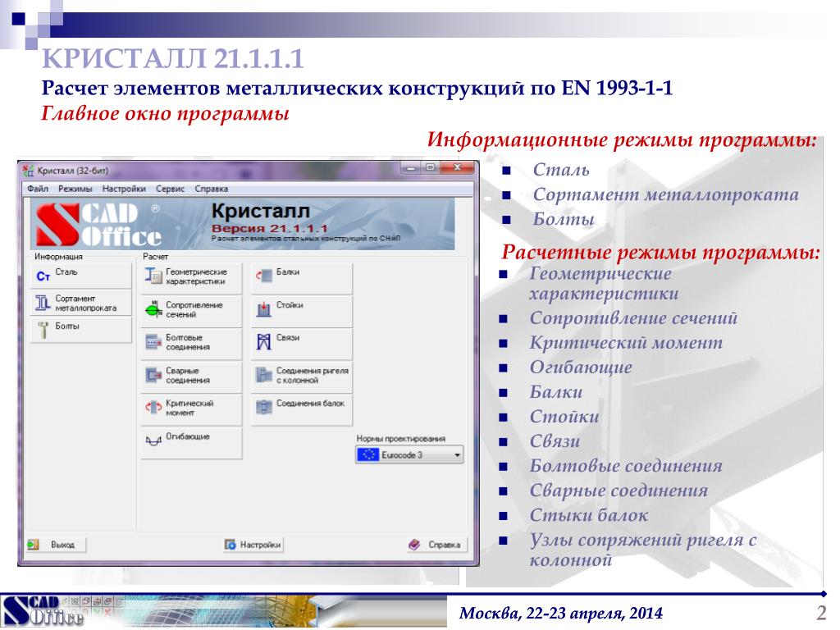Click the Справка button label at bottom

click(x=444, y=545)
